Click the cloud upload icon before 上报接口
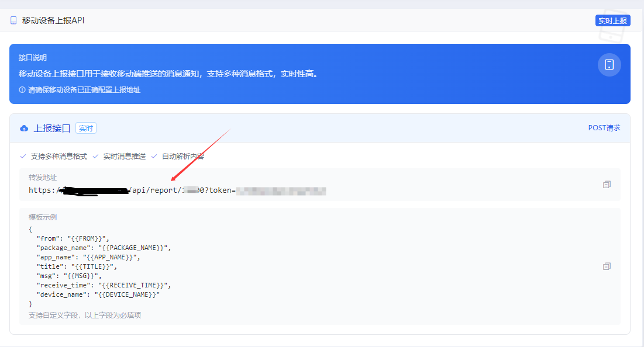Screen dimensions: 644x347 point(23,128)
